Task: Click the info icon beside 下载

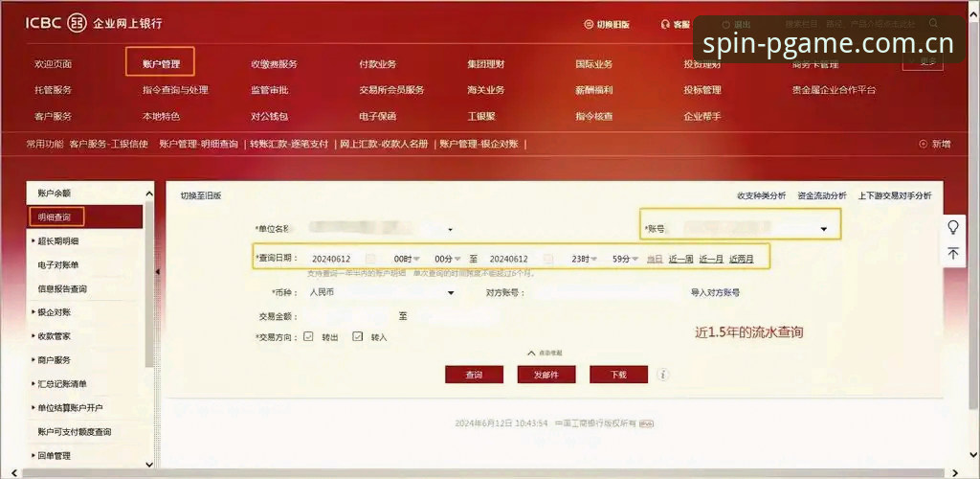Action: 664,375
